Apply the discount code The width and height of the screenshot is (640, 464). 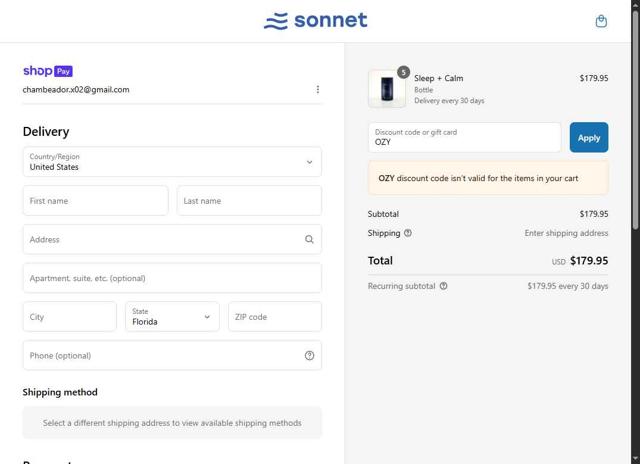coord(589,138)
